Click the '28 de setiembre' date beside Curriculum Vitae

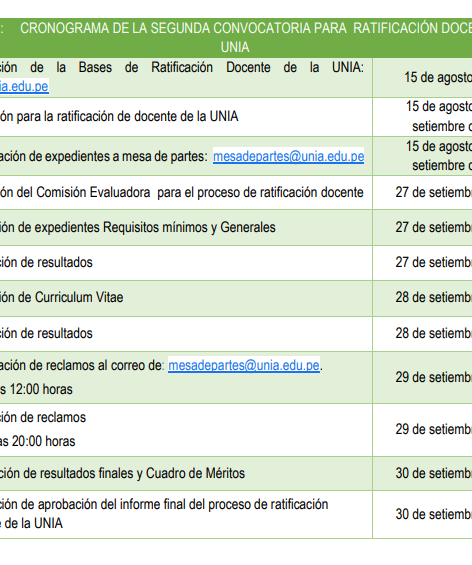(434, 297)
